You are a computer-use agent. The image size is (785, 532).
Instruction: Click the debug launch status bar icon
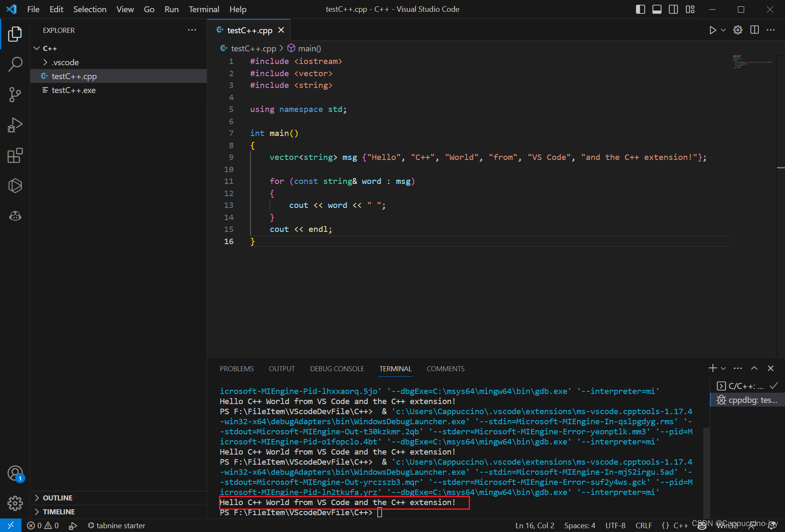point(73,525)
